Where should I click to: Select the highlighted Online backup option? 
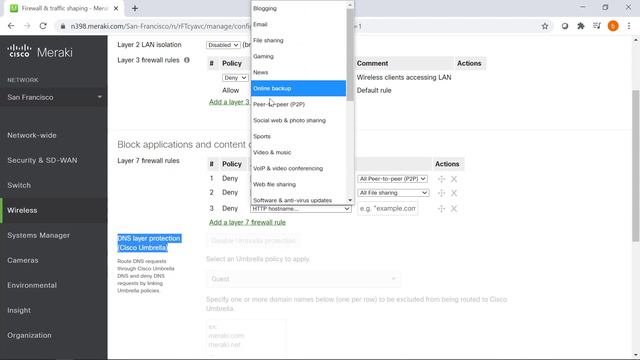pyautogui.click(x=298, y=88)
